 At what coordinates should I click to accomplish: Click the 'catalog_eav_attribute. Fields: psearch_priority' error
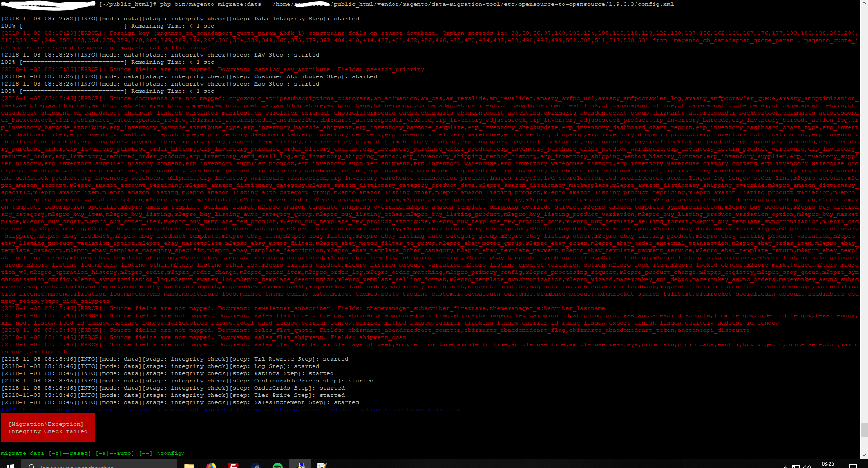[213, 69]
